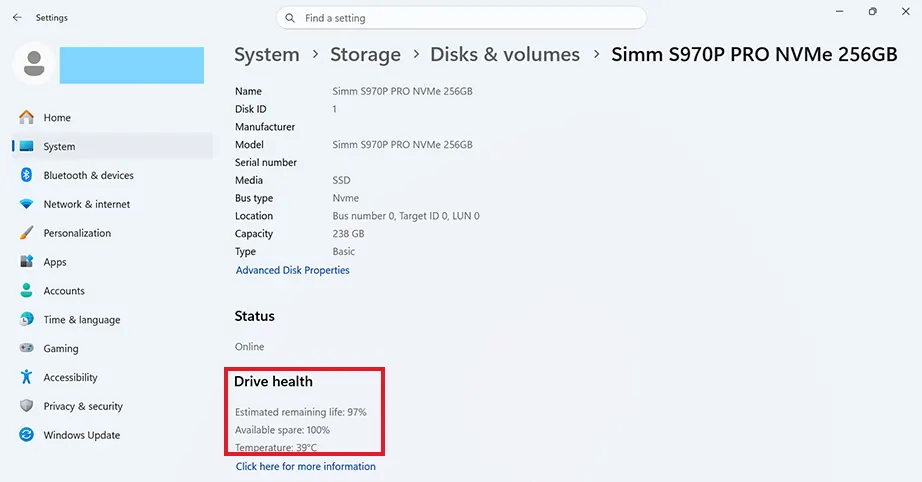
Task: Click the search magnifier icon
Action: pyautogui.click(x=290, y=18)
